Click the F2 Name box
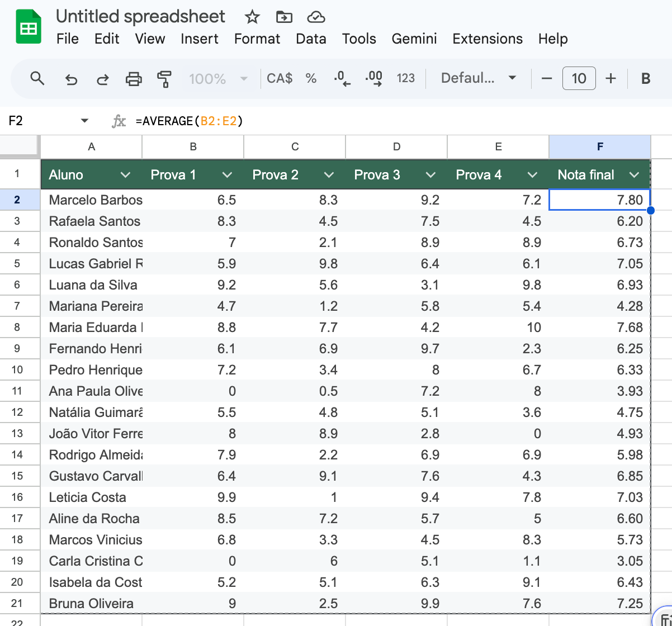This screenshot has height=626, width=672. click(39, 121)
